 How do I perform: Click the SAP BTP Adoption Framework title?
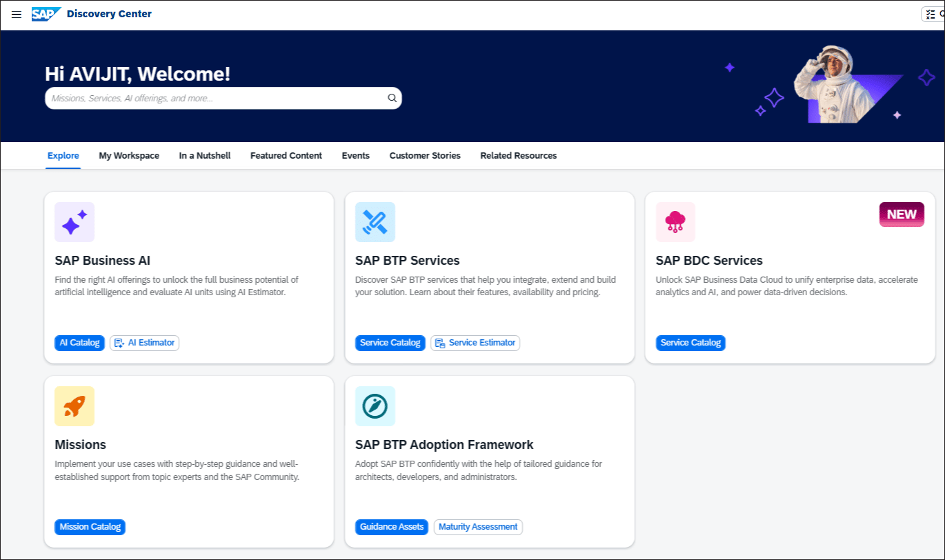click(444, 445)
